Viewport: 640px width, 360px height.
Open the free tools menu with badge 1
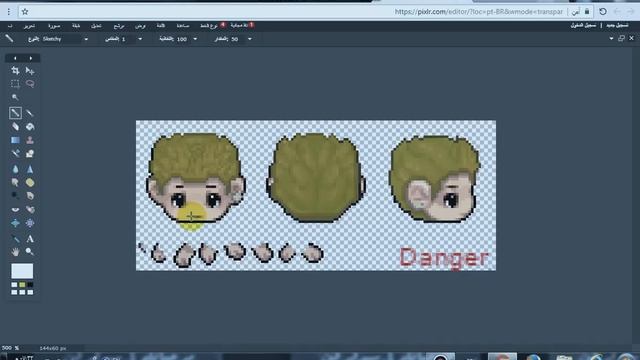tap(242, 25)
